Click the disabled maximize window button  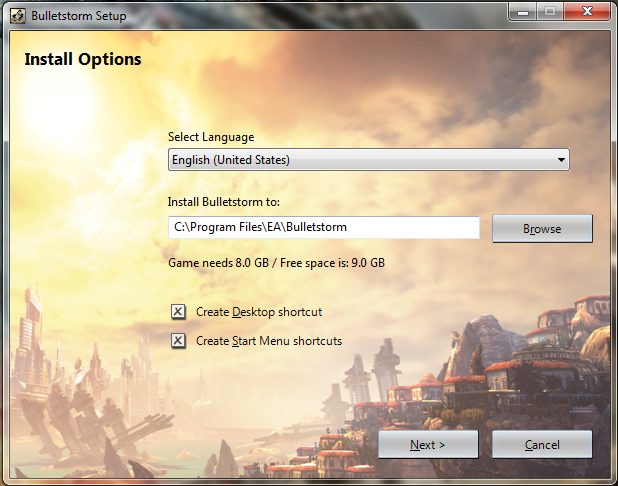(550, 12)
